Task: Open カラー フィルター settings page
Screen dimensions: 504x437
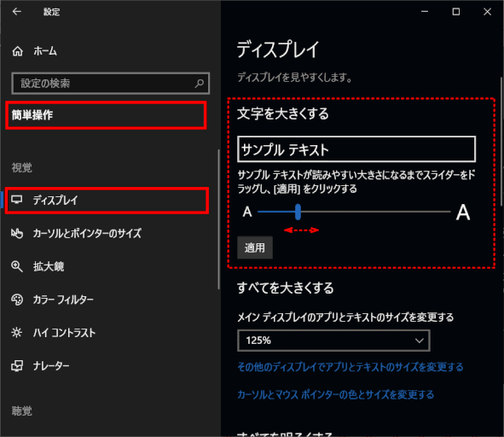Action: (x=63, y=300)
